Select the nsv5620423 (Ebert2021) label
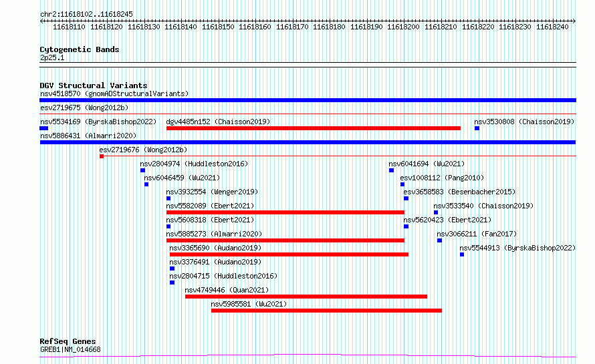This screenshot has width=595, height=364. point(447,220)
